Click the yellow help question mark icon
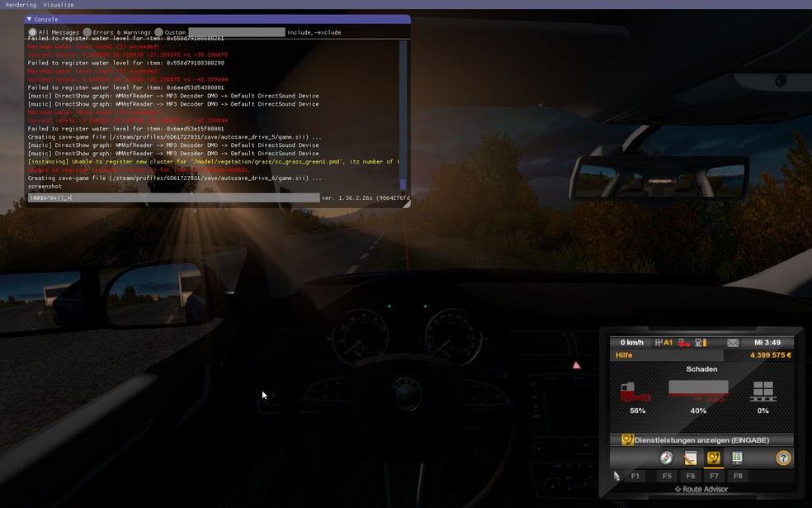 tap(783, 458)
